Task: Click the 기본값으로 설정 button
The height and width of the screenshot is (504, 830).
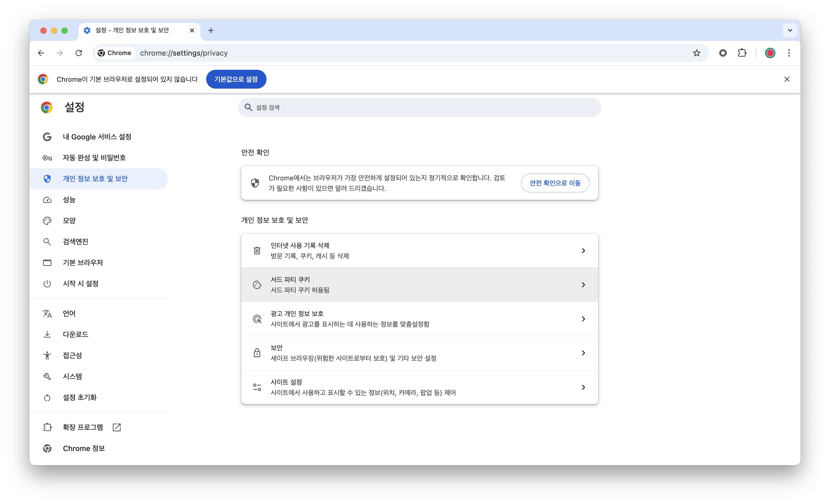Action: [x=236, y=79]
